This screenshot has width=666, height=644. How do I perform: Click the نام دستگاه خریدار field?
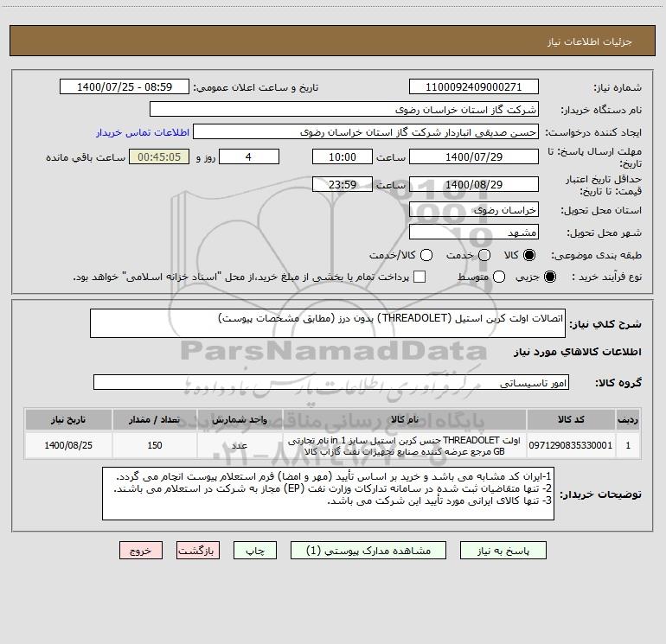[x=344, y=109]
